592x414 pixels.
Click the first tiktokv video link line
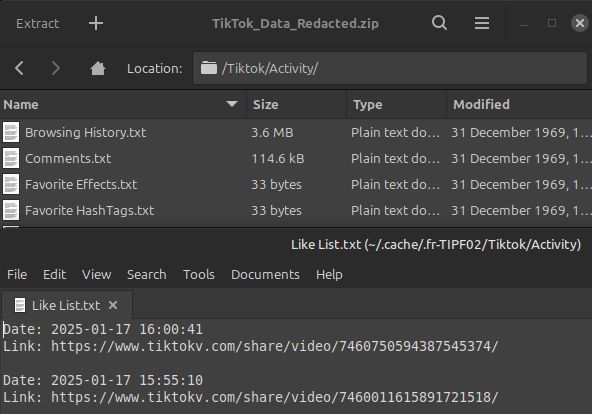(x=251, y=346)
